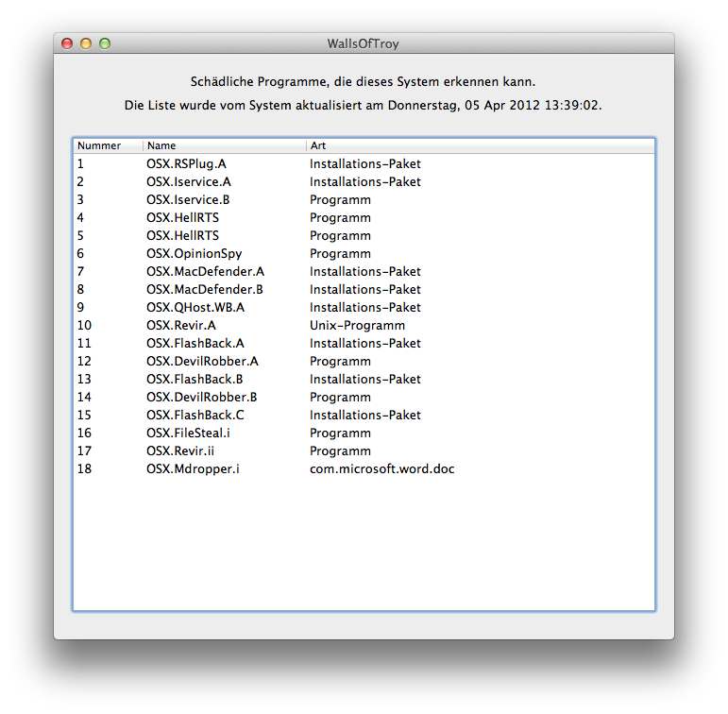Click Programm in the OSX.FileSteal.i row
728x714 pixels.
[x=340, y=433]
